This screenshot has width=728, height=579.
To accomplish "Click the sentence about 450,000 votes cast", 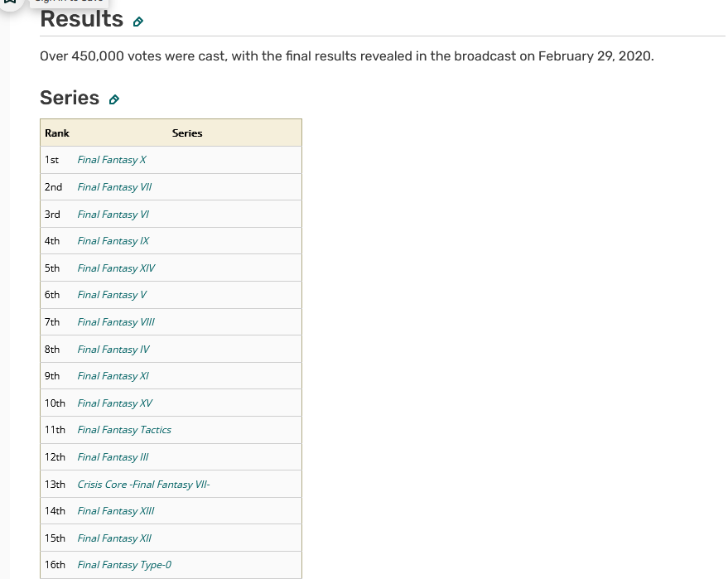I will pyautogui.click(x=347, y=56).
